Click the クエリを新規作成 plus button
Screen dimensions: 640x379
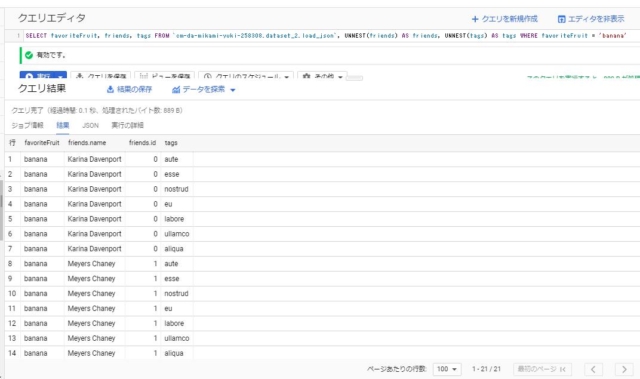[504, 19]
